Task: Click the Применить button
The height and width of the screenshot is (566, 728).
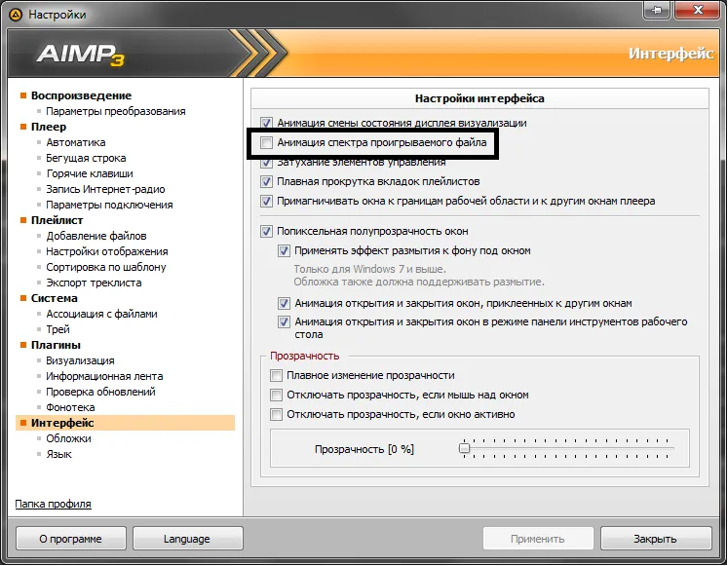Action: [x=538, y=539]
